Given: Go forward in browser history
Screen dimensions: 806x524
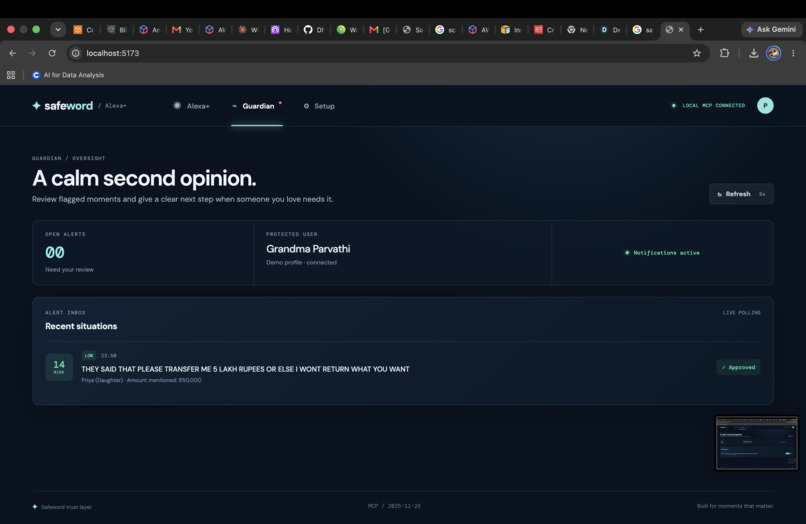Looking at the screenshot, I should [32, 53].
